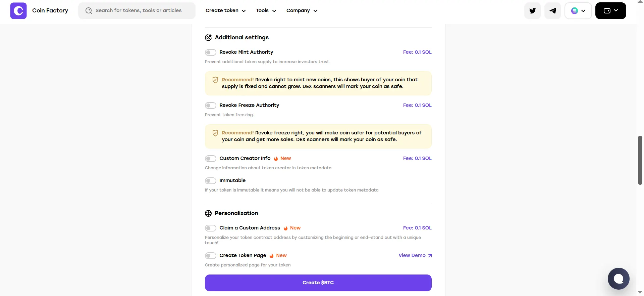Click the shield icon in mint recommendation
The width and height of the screenshot is (644, 296).
[x=215, y=80]
